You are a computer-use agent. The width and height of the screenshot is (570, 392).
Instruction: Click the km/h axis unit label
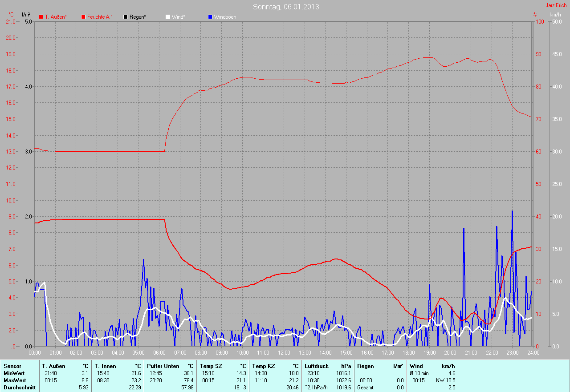(555, 15)
